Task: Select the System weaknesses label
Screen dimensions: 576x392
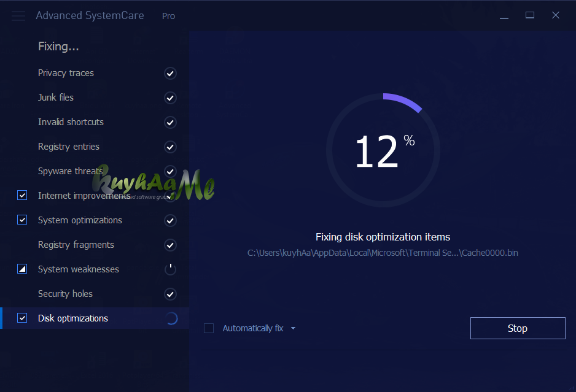Action: click(x=79, y=269)
